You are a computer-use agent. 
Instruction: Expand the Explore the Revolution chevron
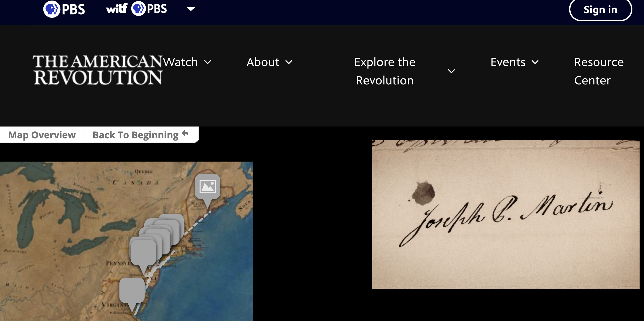point(451,71)
